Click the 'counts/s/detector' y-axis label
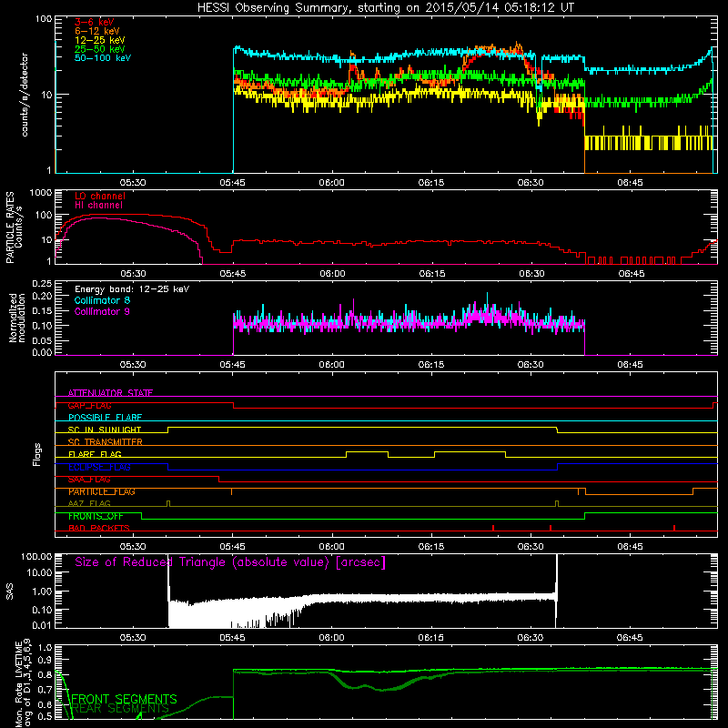728x728 pixels. 25,95
